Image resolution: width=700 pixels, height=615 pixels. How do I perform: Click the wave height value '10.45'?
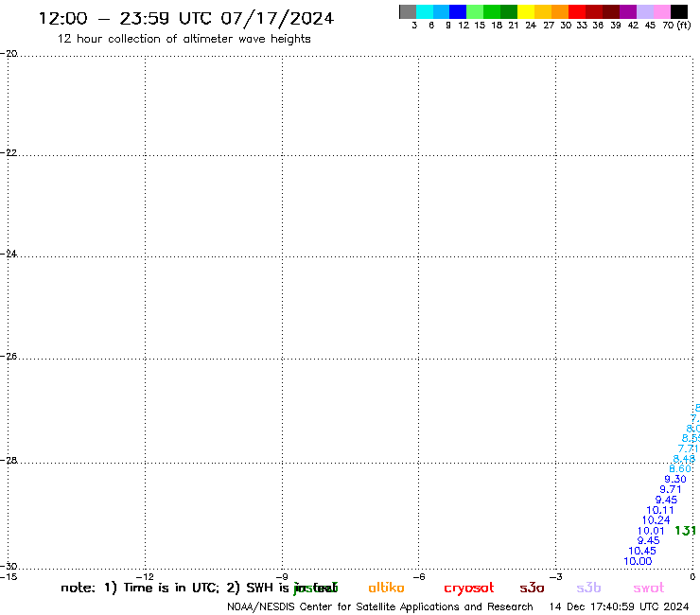tap(642, 551)
